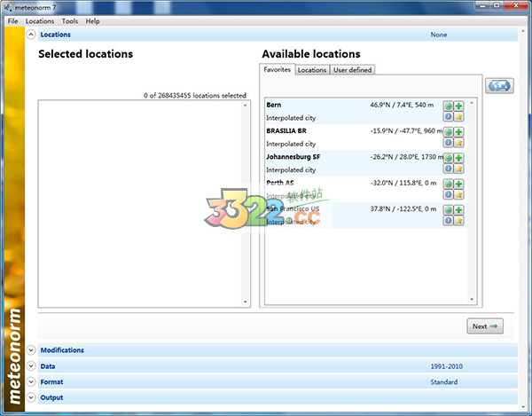Open info for San Francisco US
Viewport: 532px width, 416px height.
coord(448,221)
